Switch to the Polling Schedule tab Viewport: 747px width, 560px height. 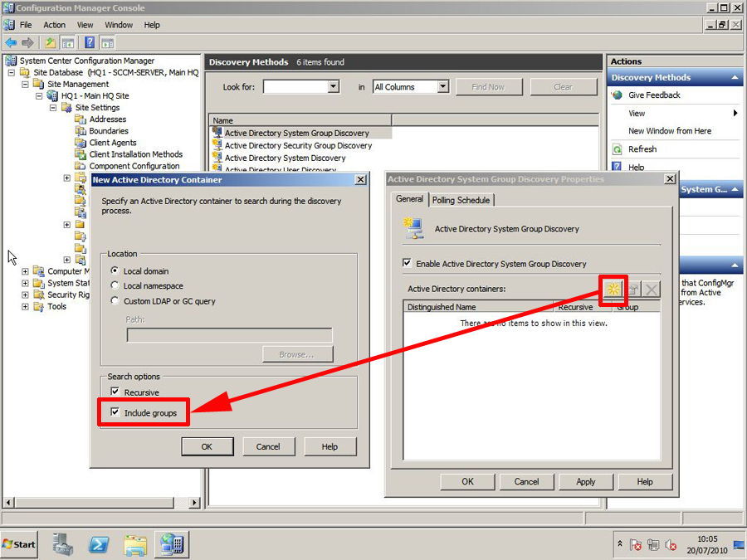tap(461, 201)
